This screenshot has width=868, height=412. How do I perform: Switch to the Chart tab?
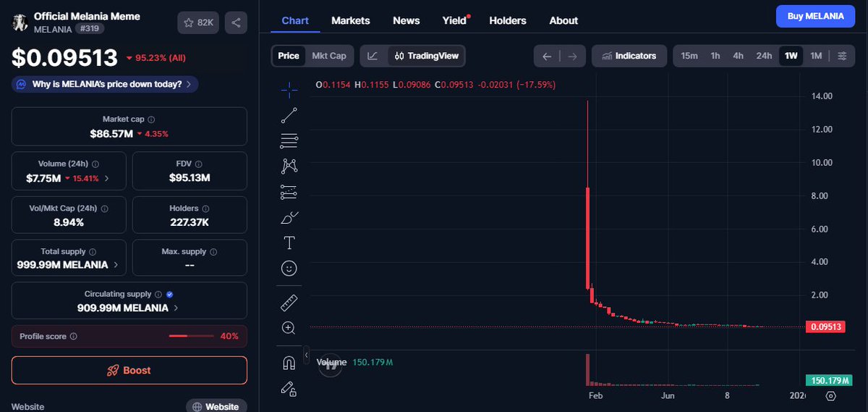click(x=295, y=20)
